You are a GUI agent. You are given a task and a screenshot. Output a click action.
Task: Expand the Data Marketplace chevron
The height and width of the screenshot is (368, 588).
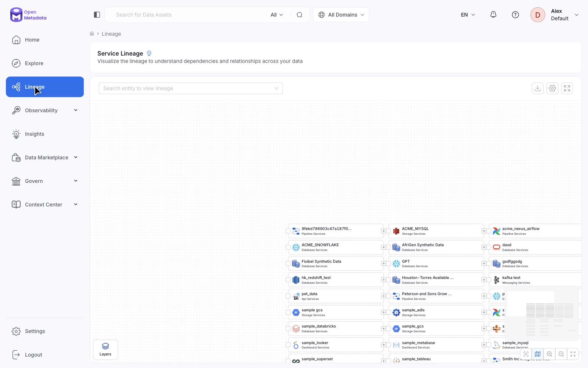pos(76,157)
